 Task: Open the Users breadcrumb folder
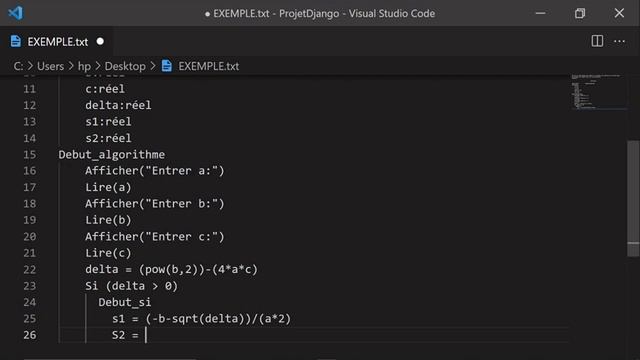click(x=51, y=66)
